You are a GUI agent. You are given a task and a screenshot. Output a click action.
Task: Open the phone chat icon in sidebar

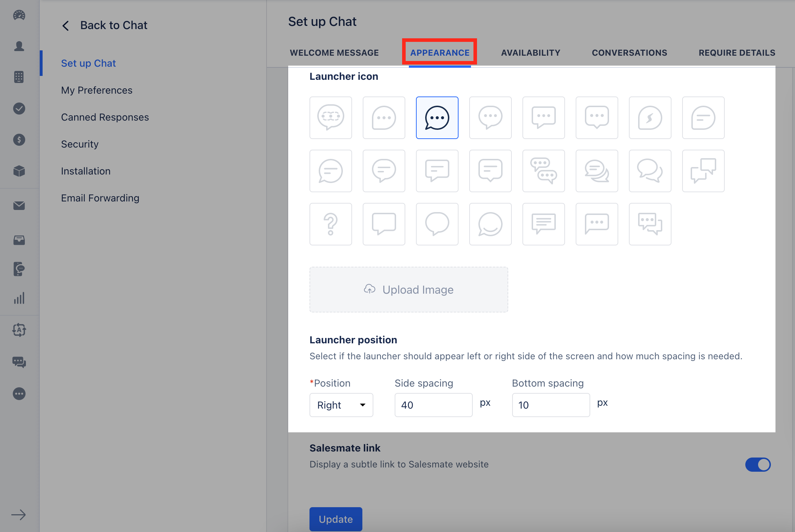19,269
